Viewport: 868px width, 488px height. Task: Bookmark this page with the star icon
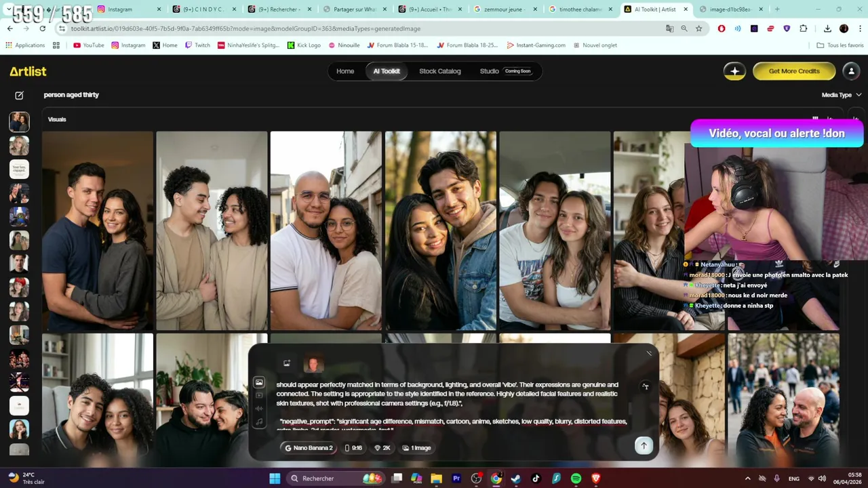pos(698,28)
